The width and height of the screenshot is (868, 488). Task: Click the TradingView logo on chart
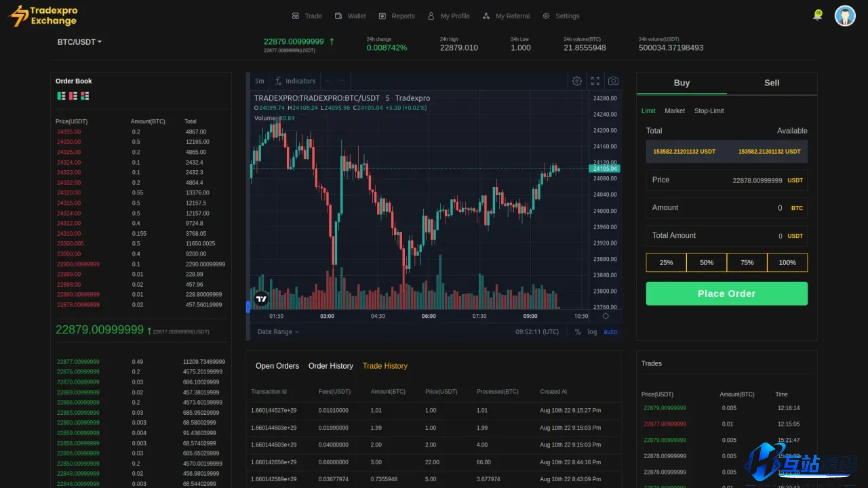(x=261, y=298)
